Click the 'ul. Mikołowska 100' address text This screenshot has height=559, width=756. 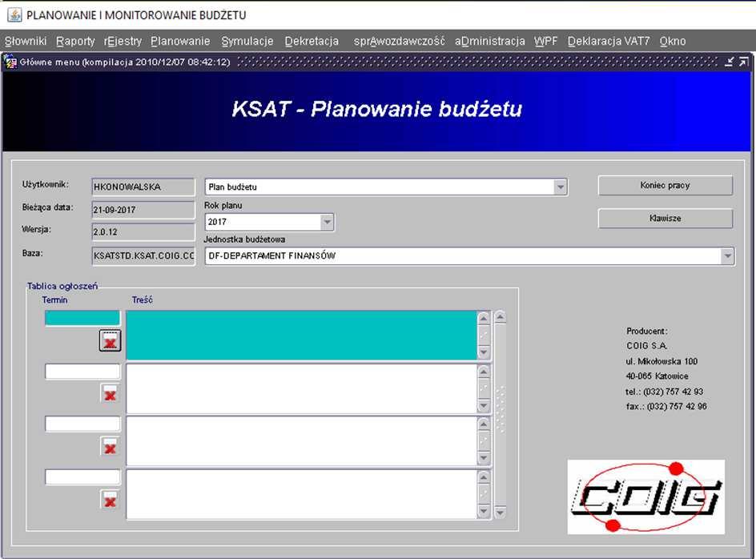tap(661, 361)
